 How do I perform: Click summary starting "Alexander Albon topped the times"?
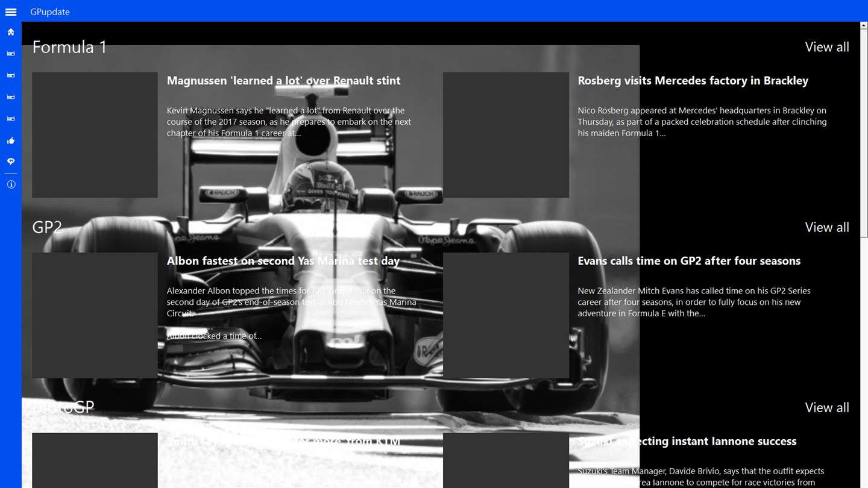(x=291, y=302)
